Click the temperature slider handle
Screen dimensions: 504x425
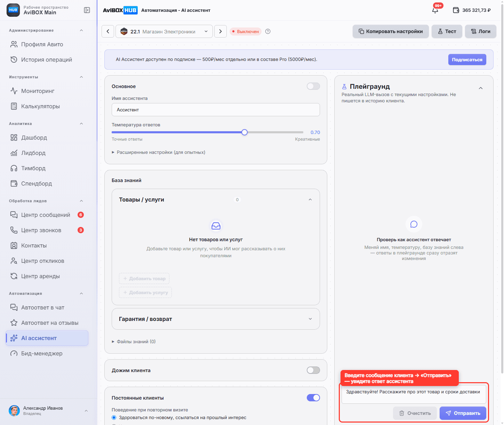pyautogui.click(x=245, y=132)
